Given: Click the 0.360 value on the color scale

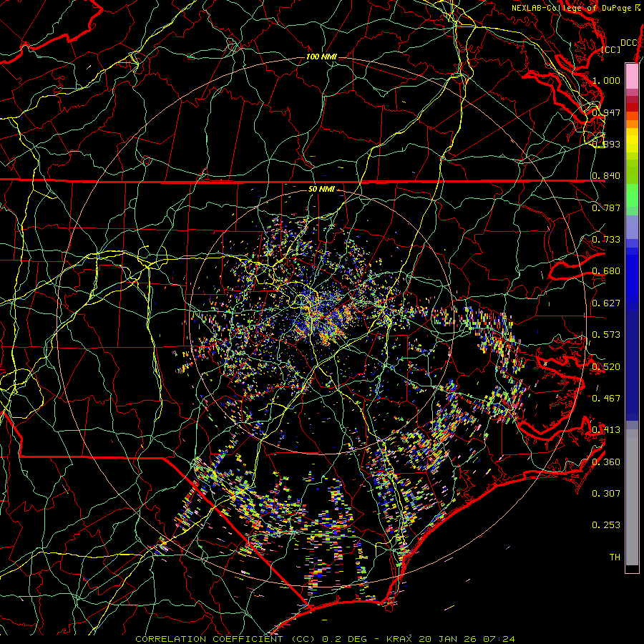Looking at the screenshot, I should coord(606,462).
